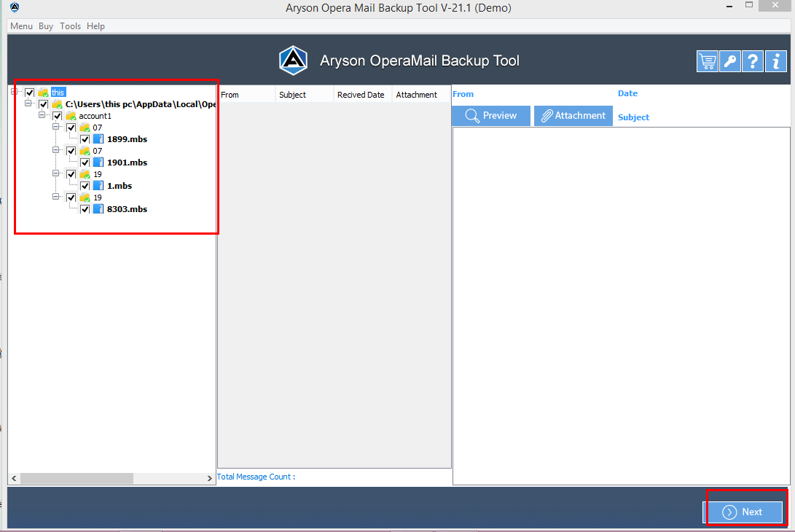Click the file icon of 1.mbs
Viewport: 795px width, 532px height.
point(98,186)
